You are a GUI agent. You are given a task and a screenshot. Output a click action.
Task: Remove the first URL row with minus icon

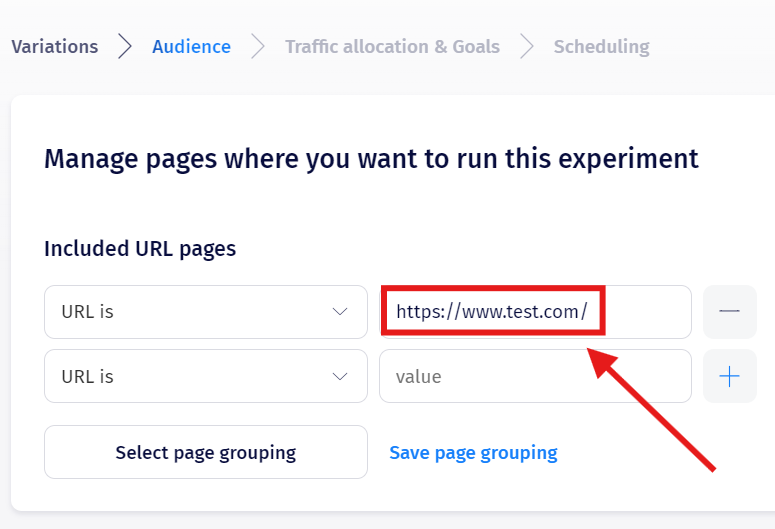point(729,312)
